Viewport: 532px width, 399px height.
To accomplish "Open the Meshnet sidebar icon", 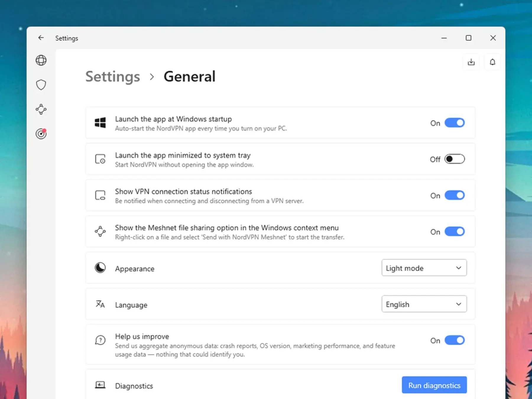I will click(41, 109).
